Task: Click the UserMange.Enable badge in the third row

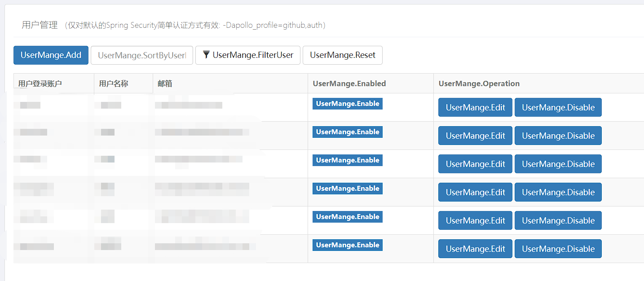Action: (x=348, y=160)
